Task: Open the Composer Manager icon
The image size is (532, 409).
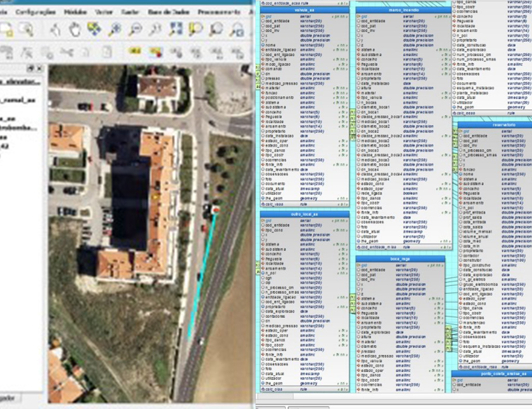Action: click(26, 29)
